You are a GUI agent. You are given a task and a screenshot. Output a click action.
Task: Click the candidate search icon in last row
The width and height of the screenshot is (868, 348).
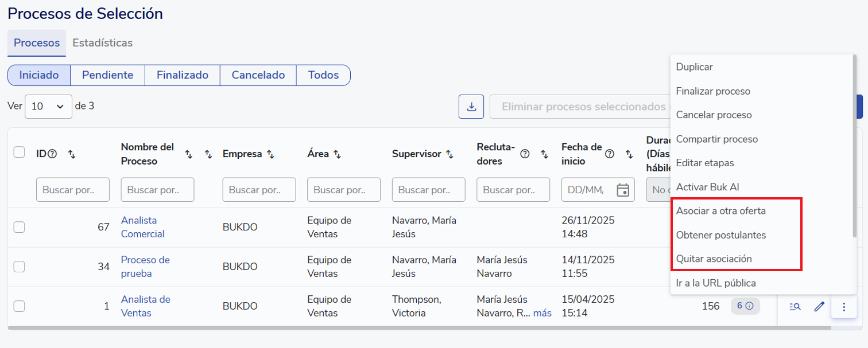point(795,307)
